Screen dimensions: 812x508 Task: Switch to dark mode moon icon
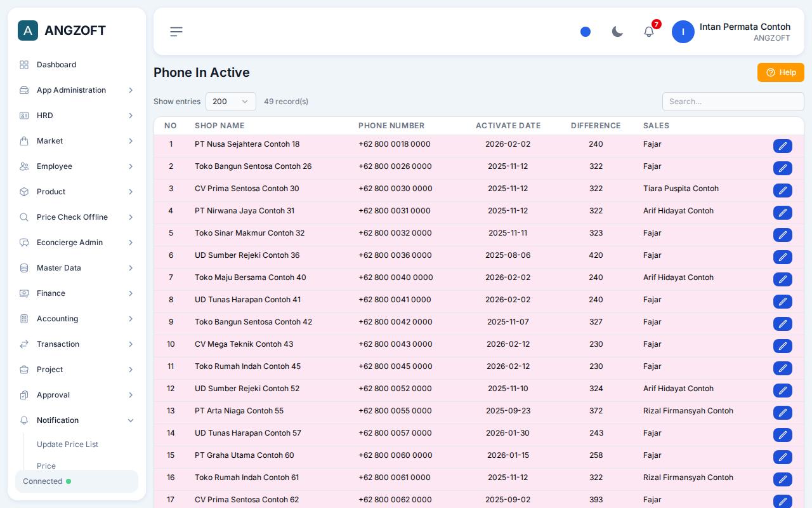(x=617, y=32)
